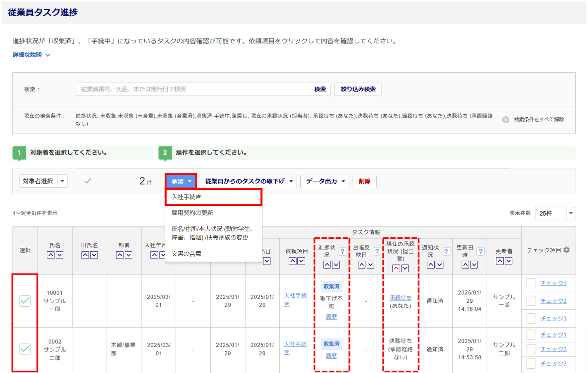The width and height of the screenshot is (588, 373).
Task: Open help icon for 更新日時
Action: pos(480,252)
